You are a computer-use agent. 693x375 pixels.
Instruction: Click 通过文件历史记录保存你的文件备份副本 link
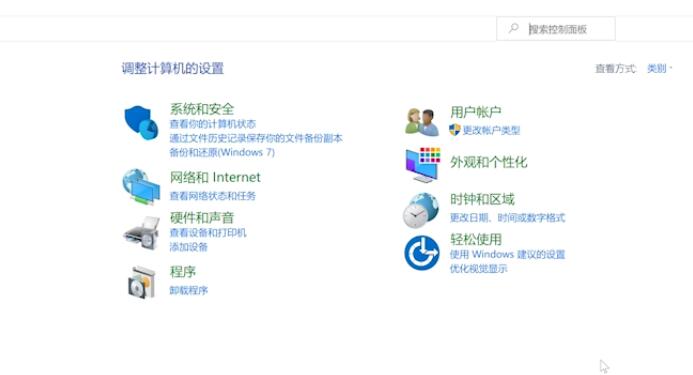pyautogui.click(x=256, y=138)
